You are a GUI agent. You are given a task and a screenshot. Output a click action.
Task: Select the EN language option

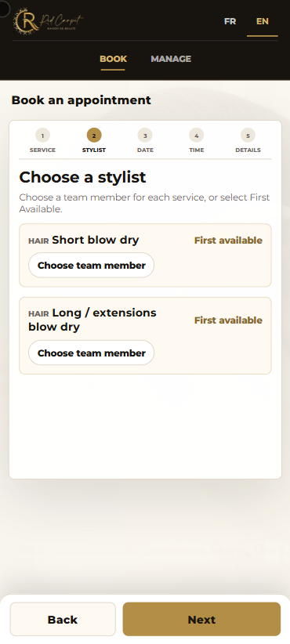pyautogui.click(x=263, y=21)
